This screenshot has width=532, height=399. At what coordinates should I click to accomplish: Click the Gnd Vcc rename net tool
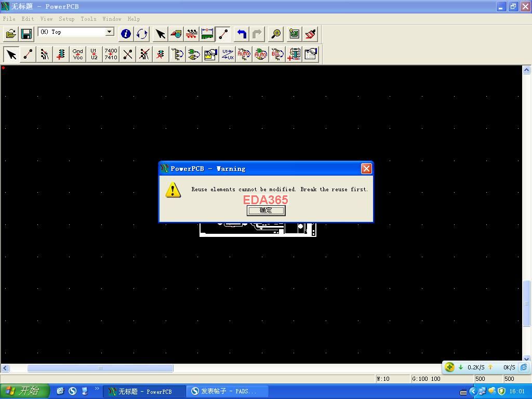tap(78, 54)
